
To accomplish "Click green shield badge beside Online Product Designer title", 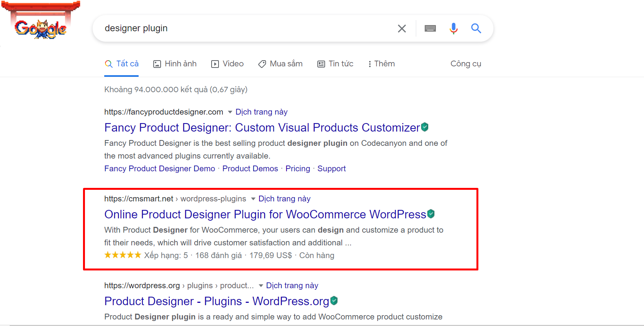I will click(431, 214).
